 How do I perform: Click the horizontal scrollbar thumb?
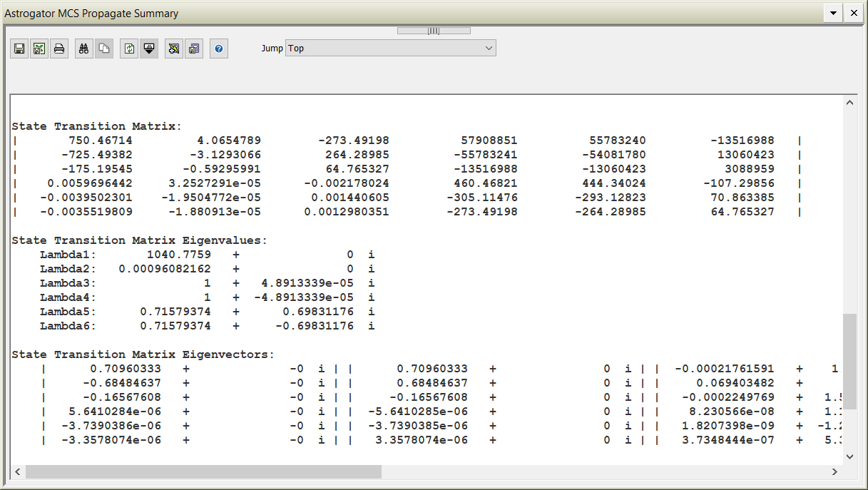click(x=203, y=472)
